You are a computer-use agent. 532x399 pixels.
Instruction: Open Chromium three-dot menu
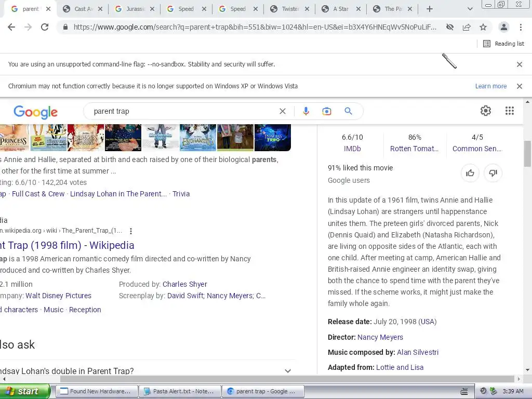coord(521,27)
